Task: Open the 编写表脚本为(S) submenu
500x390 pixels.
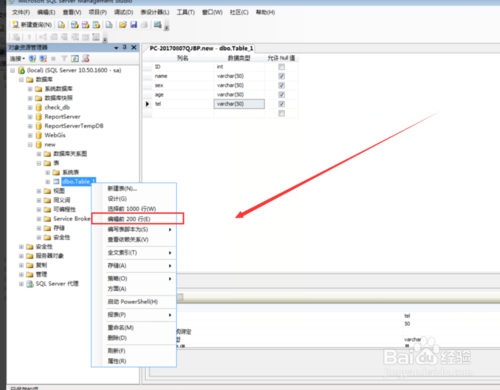Action: [134, 229]
